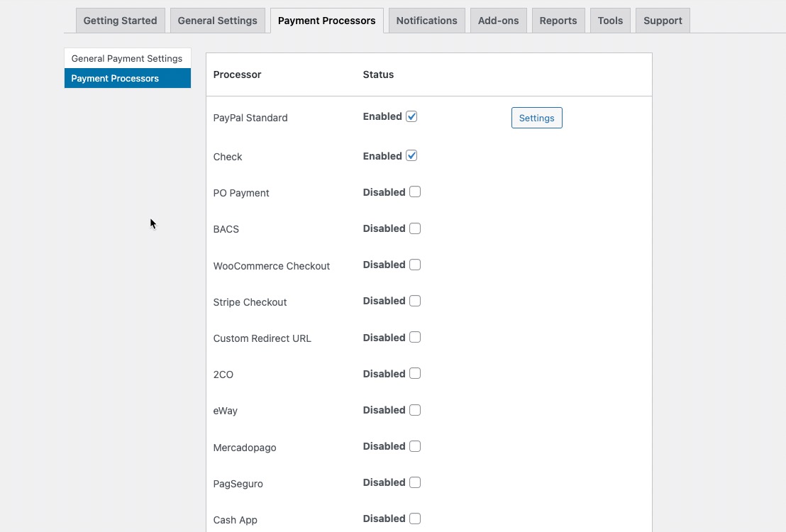Enable the BACS processor checkbox
Viewport: 786px width, 532px height.
pyautogui.click(x=415, y=228)
